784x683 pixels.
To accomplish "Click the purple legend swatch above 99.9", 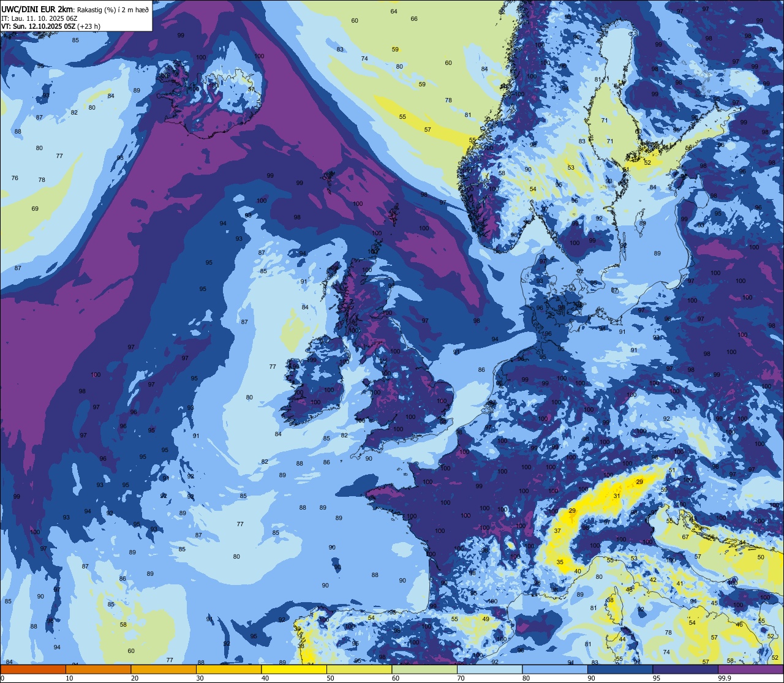I will pos(750,670).
